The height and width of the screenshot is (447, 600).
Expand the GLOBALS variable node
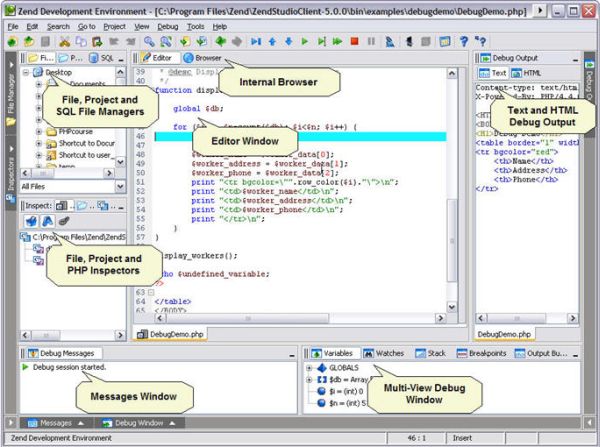click(309, 368)
